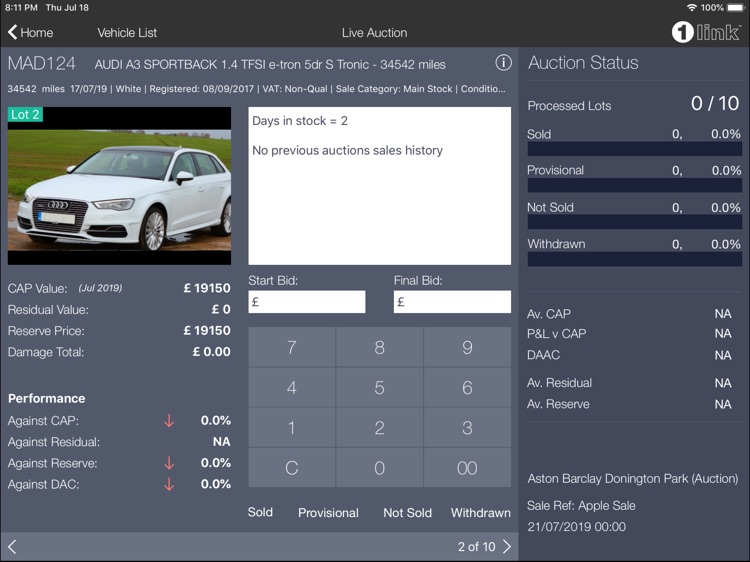Clear the bid with the C key
This screenshot has height=562, width=750.
[292, 468]
